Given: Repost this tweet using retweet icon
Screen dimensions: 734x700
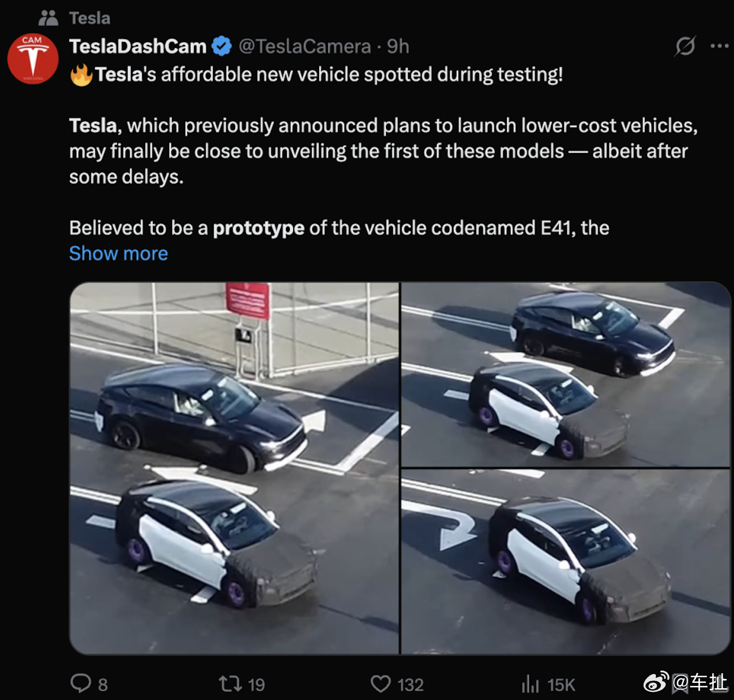Looking at the screenshot, I should [230, 683].
